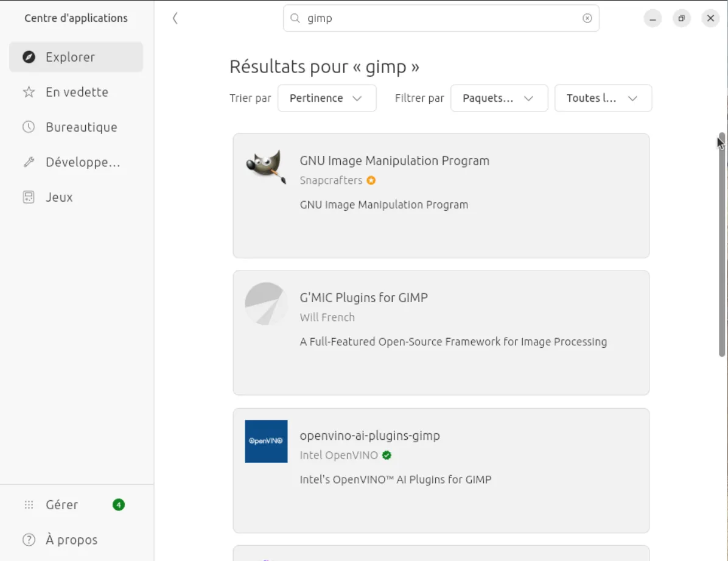Open G'MIC Plugins for GIMP result

click(441, 333)
